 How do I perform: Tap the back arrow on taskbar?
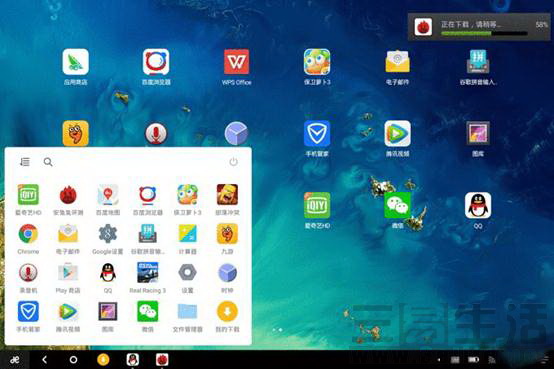point(44,360)
